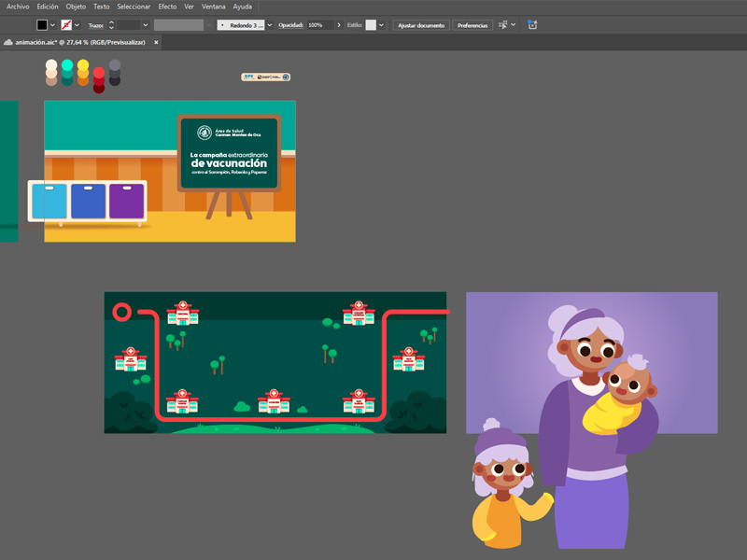This screenshot has width=747, height=560.
Task: Click the stroke color box with red slash
Action: [x=66, y=25]
